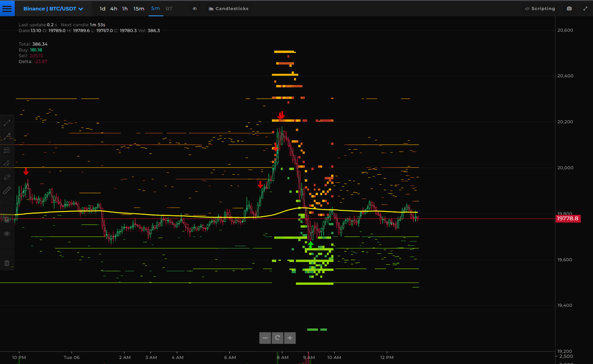The image size is (593, 364).
Task: Select the 4h timeframe
Action: [x=114, y=8]
